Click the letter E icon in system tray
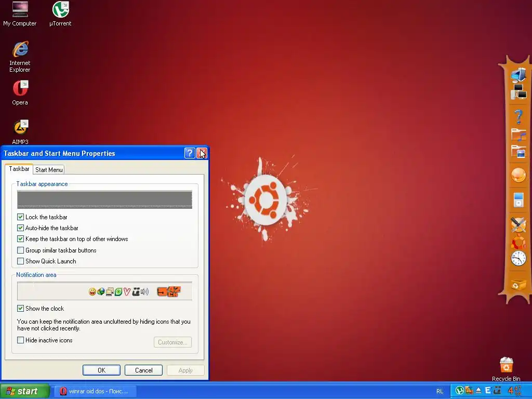Screen dimensions: 532x399 [x=488, y=391]
